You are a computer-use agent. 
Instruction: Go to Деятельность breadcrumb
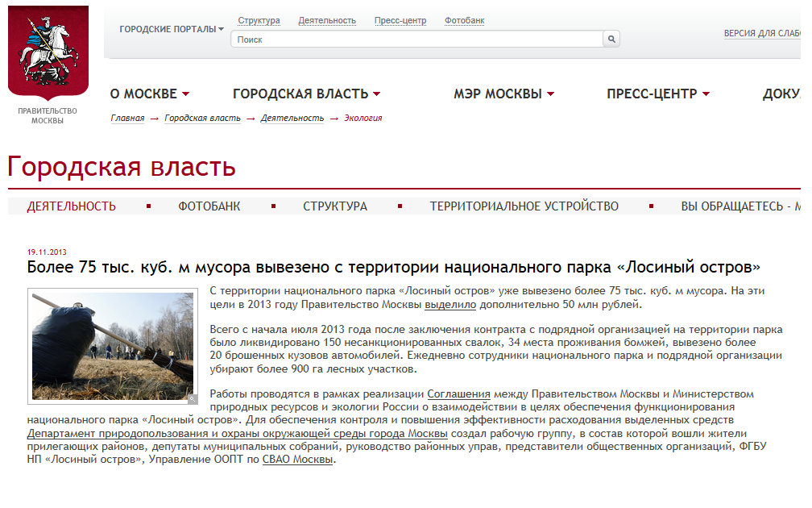point(292,119)
